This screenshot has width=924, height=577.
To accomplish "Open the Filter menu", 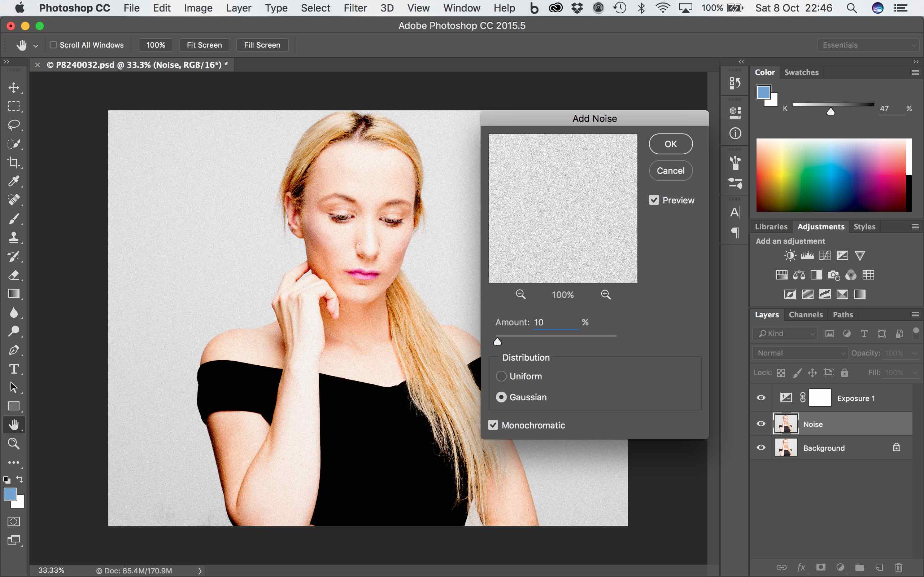I will click(355, 8).
